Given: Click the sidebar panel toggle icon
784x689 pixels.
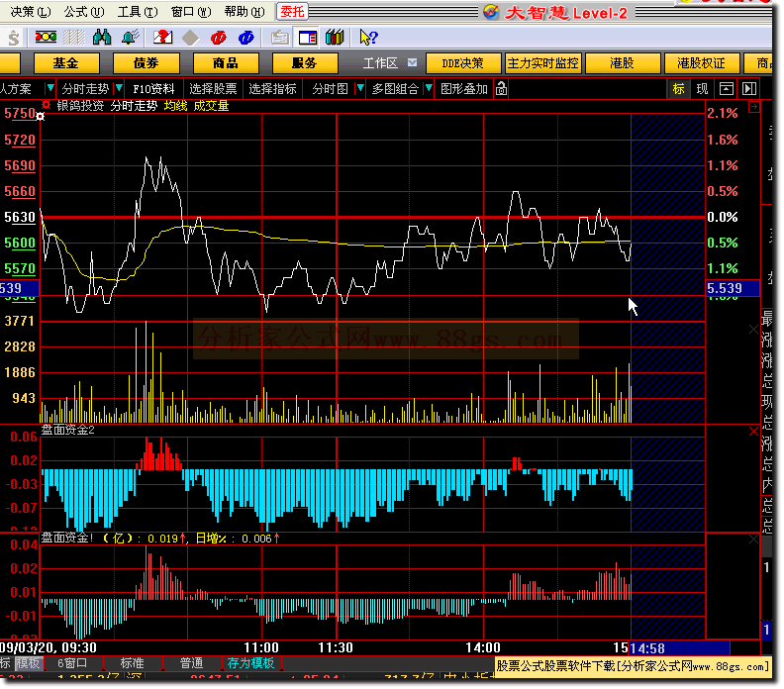Looking at the screenshot, I should tap(749, 89).
